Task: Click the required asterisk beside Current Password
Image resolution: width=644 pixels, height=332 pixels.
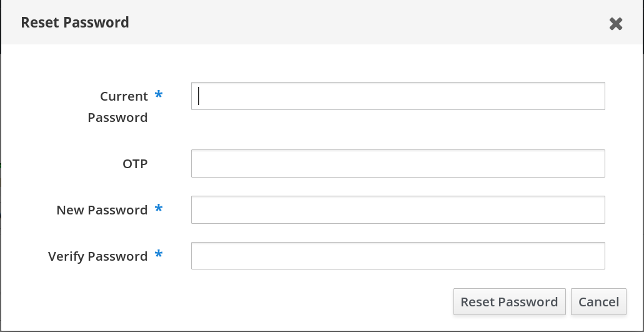Action: click(x=159, y=95)
